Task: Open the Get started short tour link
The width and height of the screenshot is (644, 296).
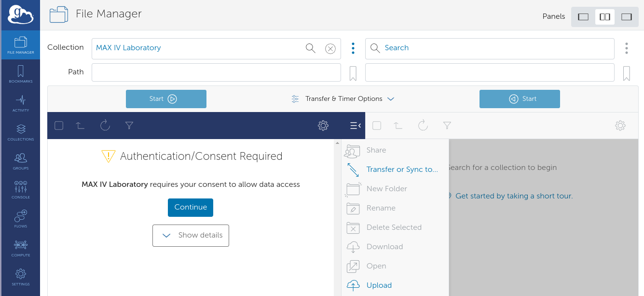Action: point(514,196)
